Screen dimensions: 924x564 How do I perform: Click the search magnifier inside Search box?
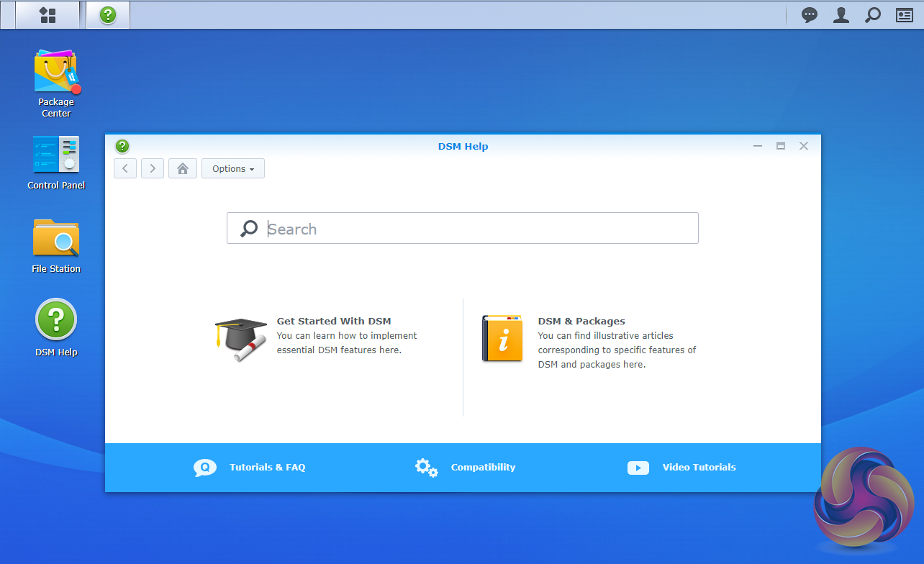tap(249, 229)
